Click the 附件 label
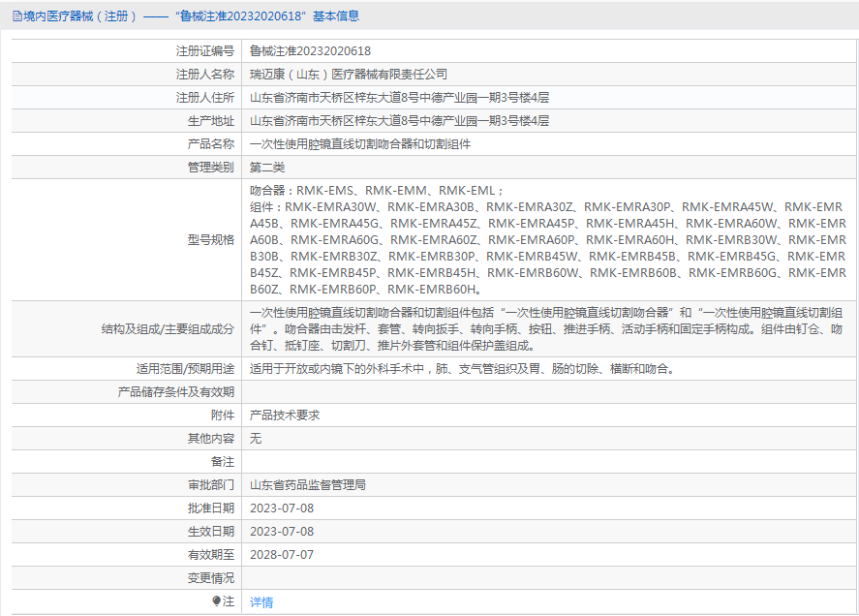The image size is (859, 616). (x=223, y=415)
